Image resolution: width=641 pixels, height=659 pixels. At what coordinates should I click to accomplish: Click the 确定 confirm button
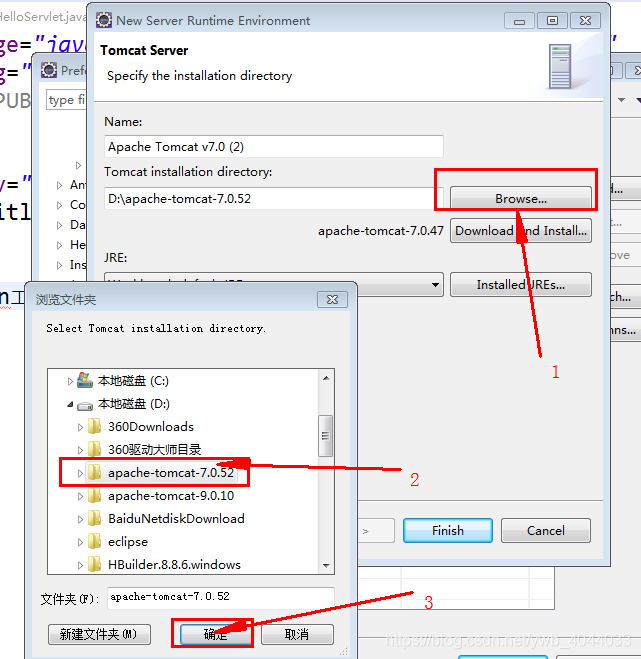[215, 634]
